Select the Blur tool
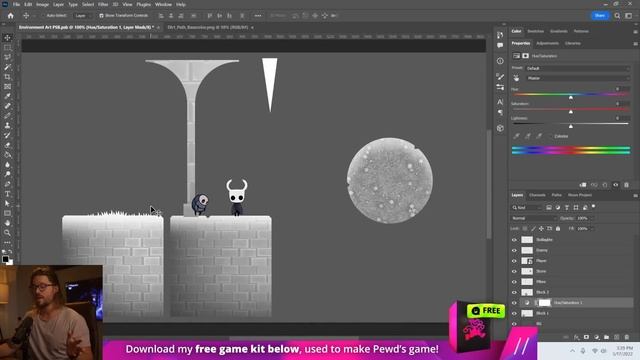The image size is (640, 360). pyautogui.click(x=7, y=164)
